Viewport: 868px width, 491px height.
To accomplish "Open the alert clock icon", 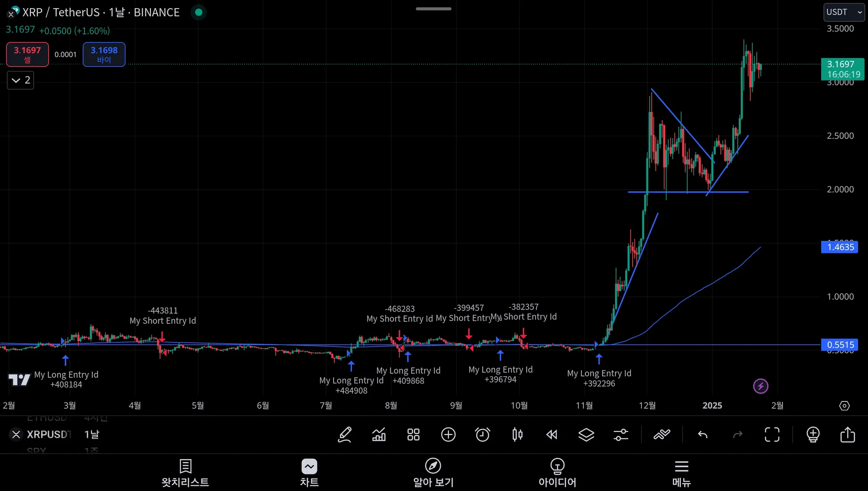I will (x=482, y=435).
